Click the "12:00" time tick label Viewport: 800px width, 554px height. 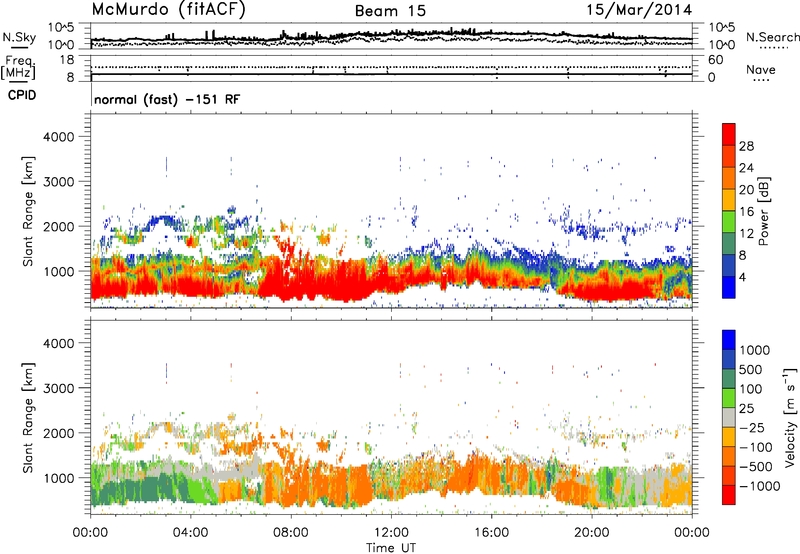391,533
